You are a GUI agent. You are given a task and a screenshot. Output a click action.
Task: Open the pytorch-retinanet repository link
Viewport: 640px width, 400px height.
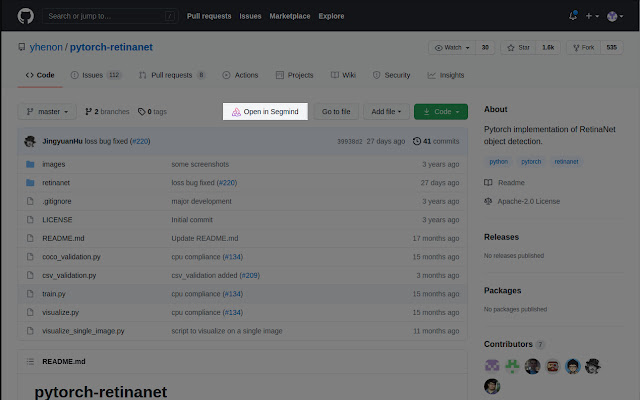(x=111, y=47)
